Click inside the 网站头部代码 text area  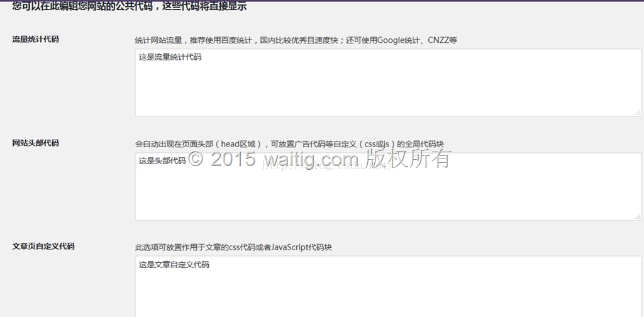click(388, 186)
